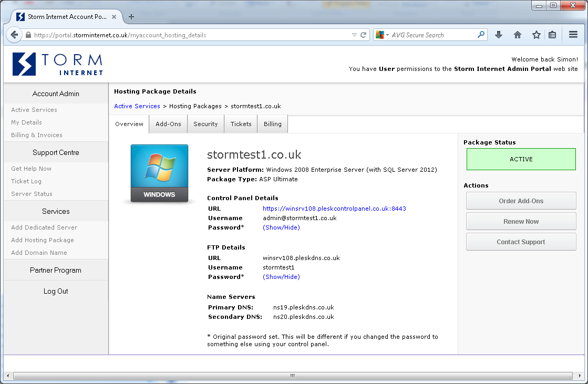The image size is (588, 384).
Task: Show the FTP password
Action: (x=281, y=276)
